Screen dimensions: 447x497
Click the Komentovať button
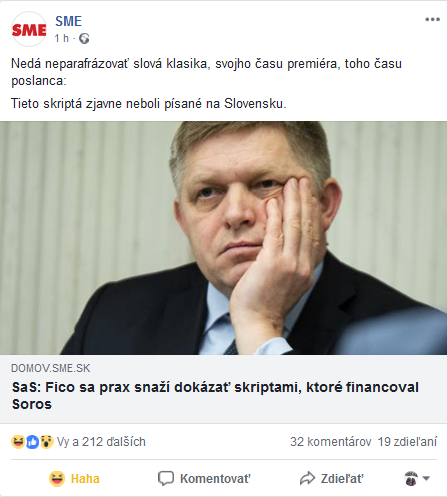[x=204, y=479]
